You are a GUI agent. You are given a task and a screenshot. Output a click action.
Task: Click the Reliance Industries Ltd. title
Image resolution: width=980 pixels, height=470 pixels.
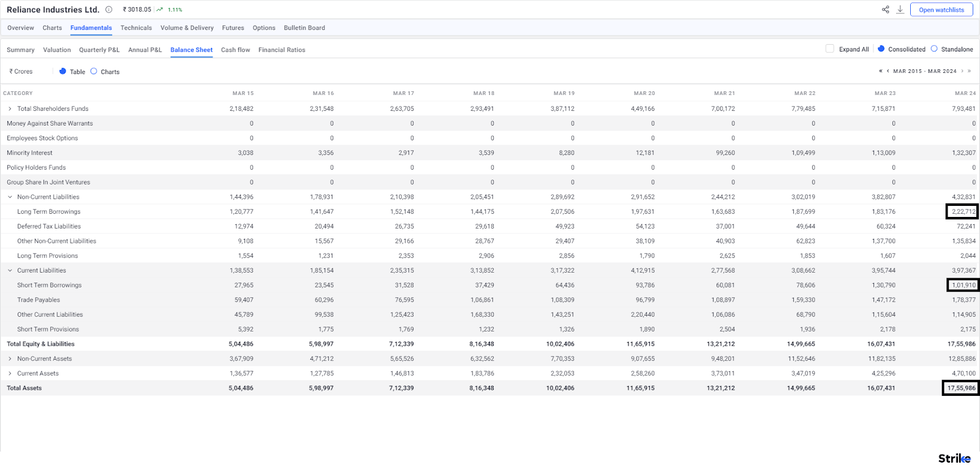click(x=53, y=9)
